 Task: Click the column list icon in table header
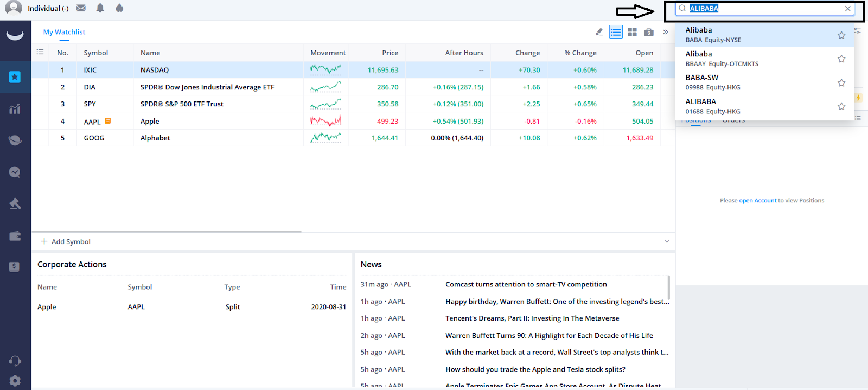[40, 52]
